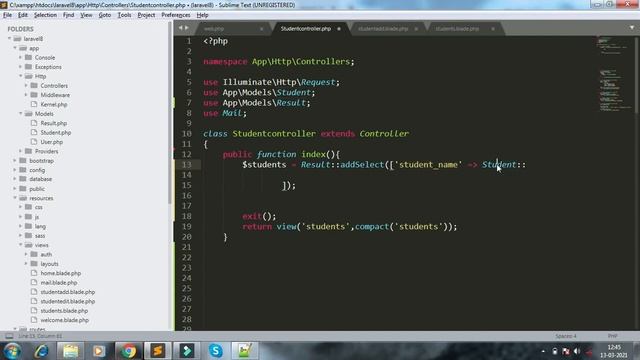Image resolution: width=640 pixels, height=360 pixels.
Task: Expand the Providers folder
Action: [21, 151]
